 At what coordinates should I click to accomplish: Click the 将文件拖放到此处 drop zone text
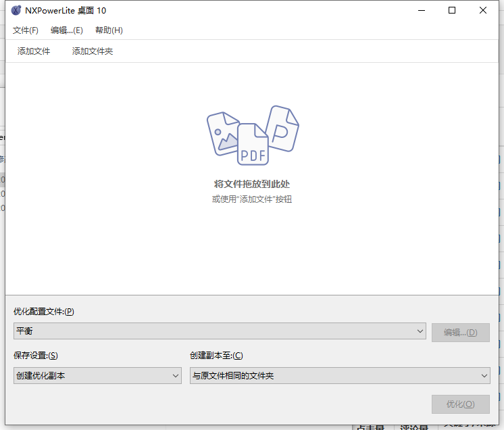(x=252, y=184)
